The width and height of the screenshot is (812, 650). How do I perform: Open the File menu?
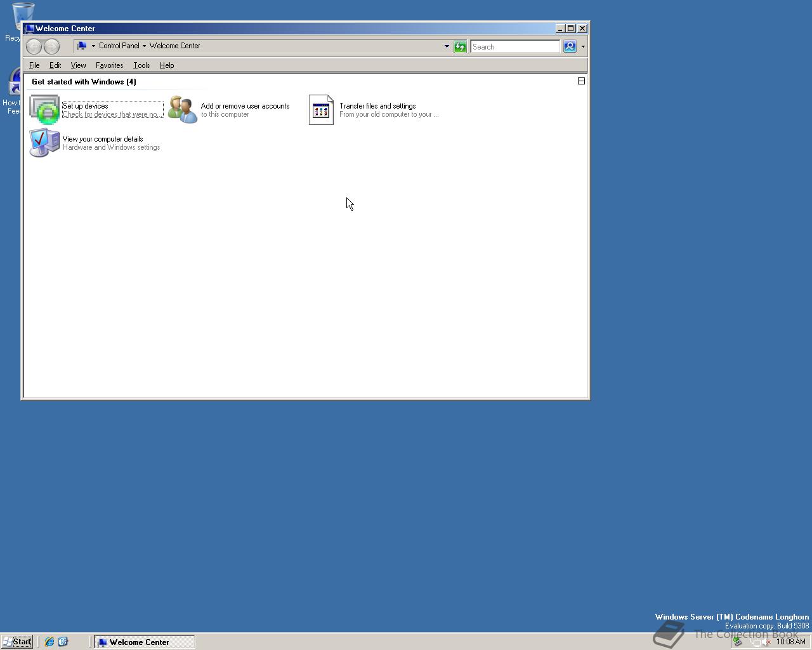(x=34, y=65)
